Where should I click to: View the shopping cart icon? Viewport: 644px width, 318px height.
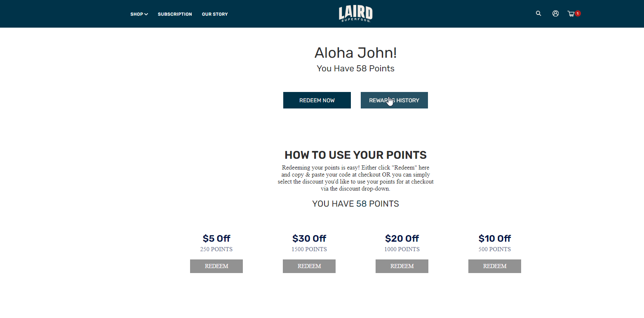coord(571,14)
